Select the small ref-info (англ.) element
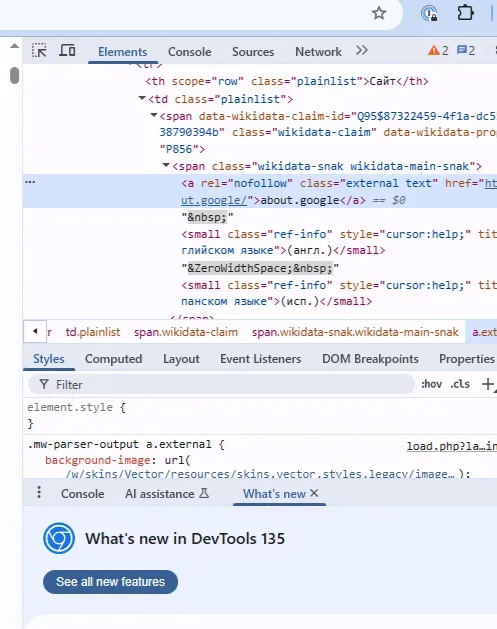The width and height of the screenshot is (497, 629). [339, 242]
